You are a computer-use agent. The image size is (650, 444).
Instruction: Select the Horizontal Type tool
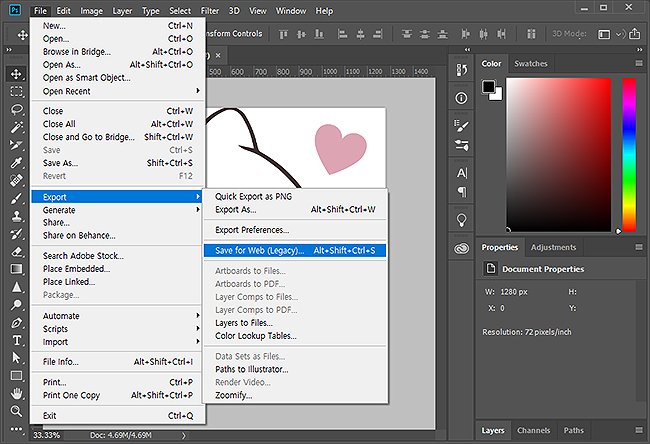[x=16, y=341]
